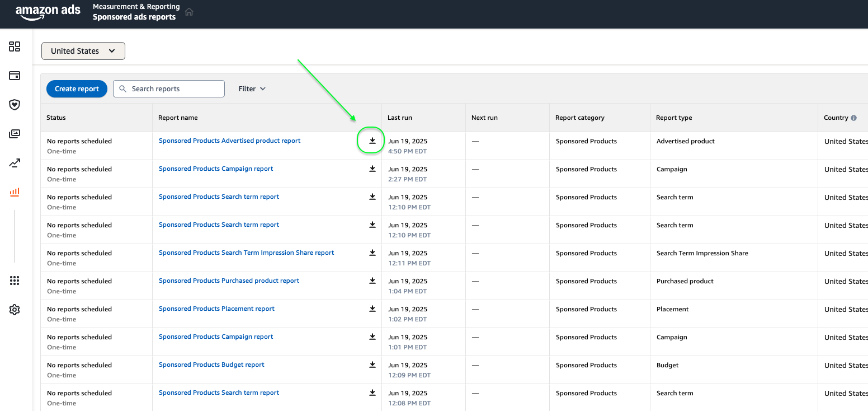Download the Placement report
The width and height of the screenshot is (868, 411).
click(372, 309)
